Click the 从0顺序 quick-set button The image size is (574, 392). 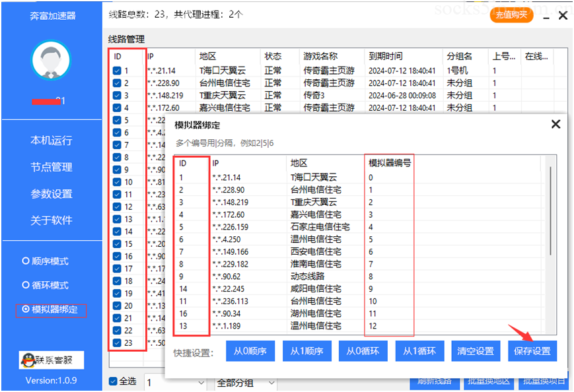point(250,351)
